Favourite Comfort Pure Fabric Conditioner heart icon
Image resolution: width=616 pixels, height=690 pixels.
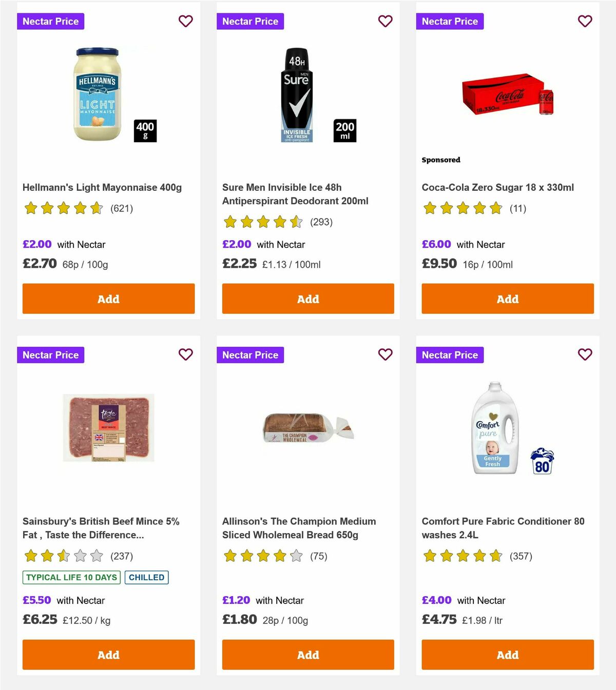coord(585,354)
